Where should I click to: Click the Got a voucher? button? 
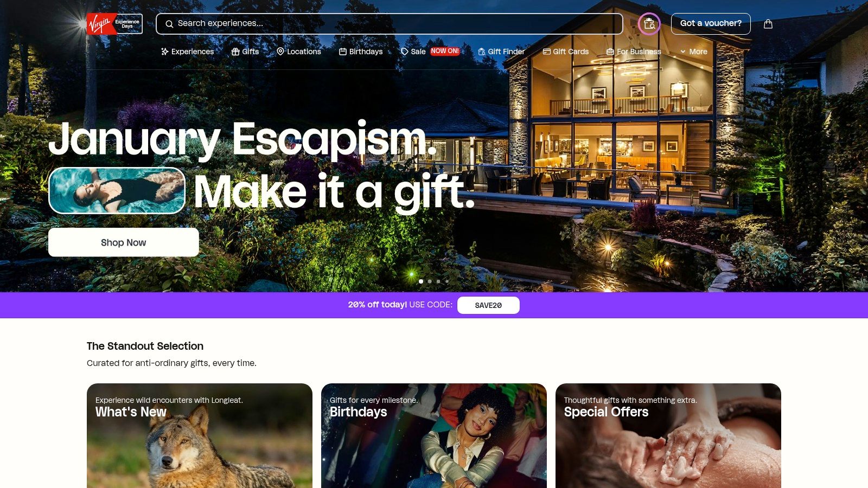click(x=711, y=24)
